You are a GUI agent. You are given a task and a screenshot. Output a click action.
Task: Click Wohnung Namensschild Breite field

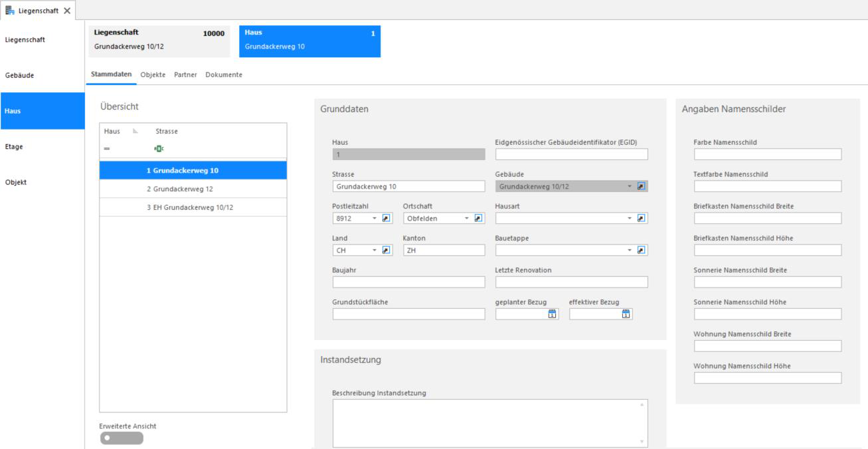tap(768, 345)
